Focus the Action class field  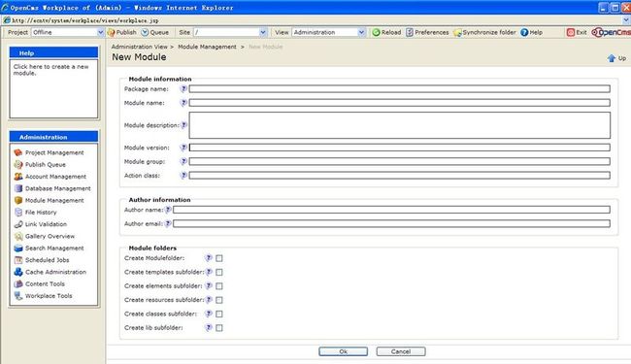point(400,176)
